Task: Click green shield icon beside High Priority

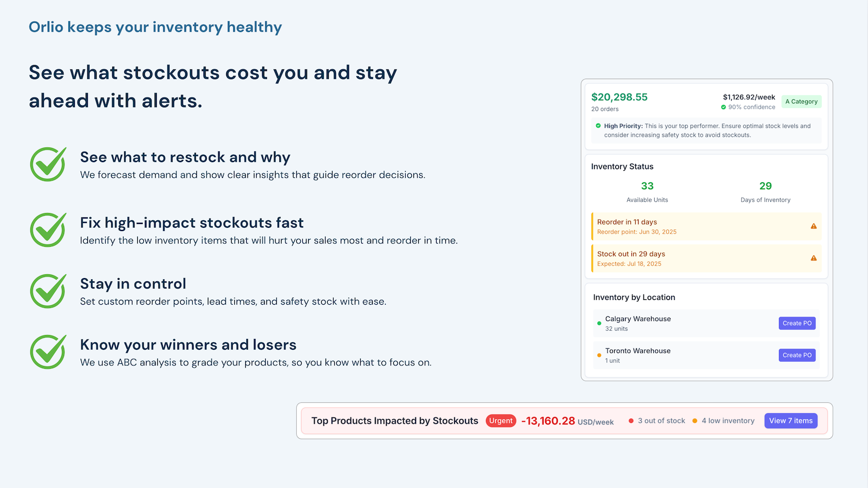Action: coord(598,126)
